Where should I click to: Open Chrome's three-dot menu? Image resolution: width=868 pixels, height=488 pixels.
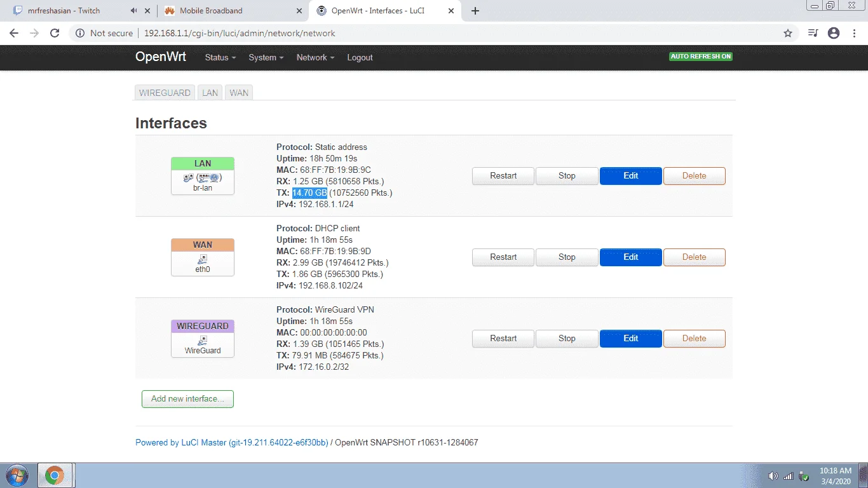854,33
